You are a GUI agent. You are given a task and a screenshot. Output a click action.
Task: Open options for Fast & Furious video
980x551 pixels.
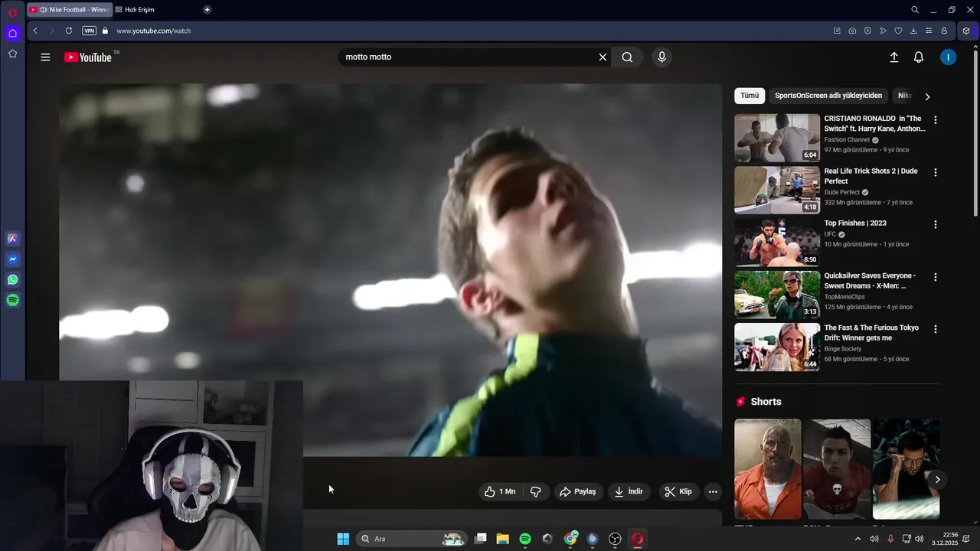(935, 329)
